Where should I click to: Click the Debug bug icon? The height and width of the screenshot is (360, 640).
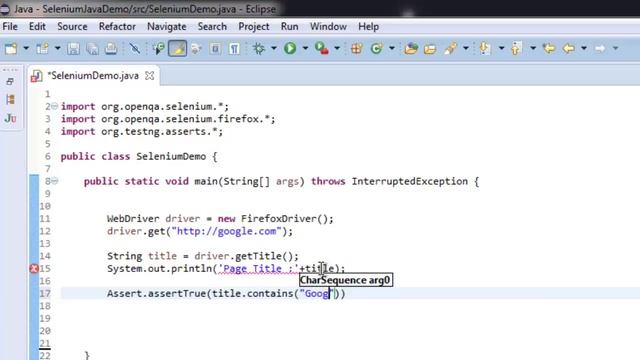(259, 49)
